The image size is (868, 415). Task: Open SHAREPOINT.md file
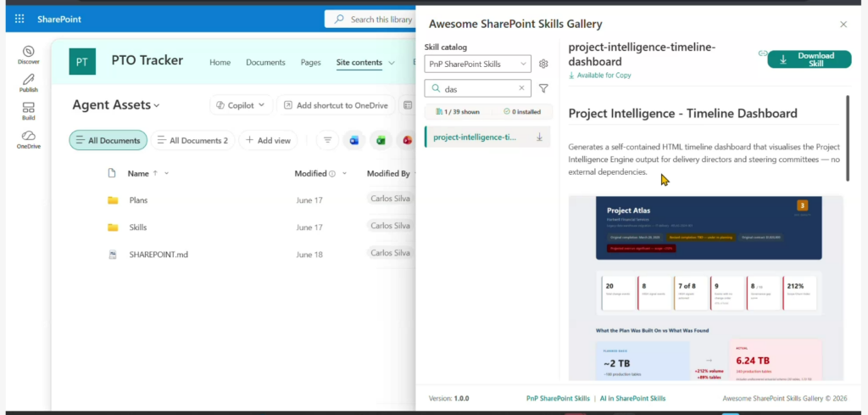(159, 255)
